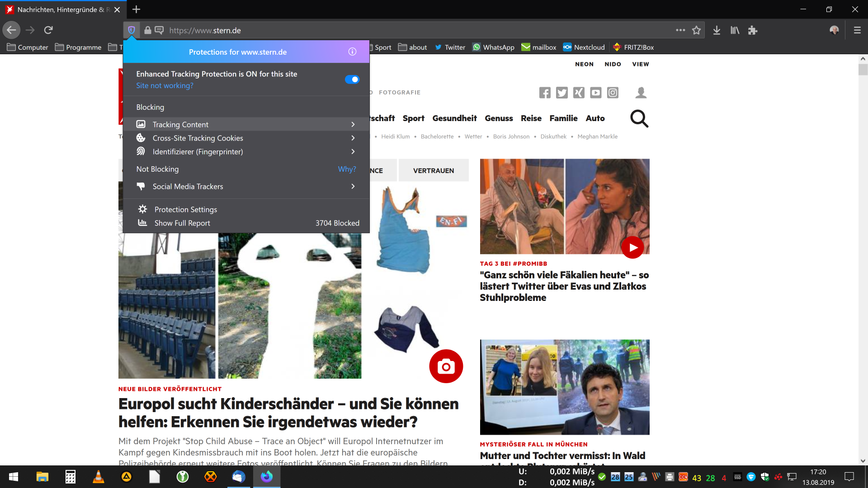Open the Gesundheit navigation menu item

point(454,118)
